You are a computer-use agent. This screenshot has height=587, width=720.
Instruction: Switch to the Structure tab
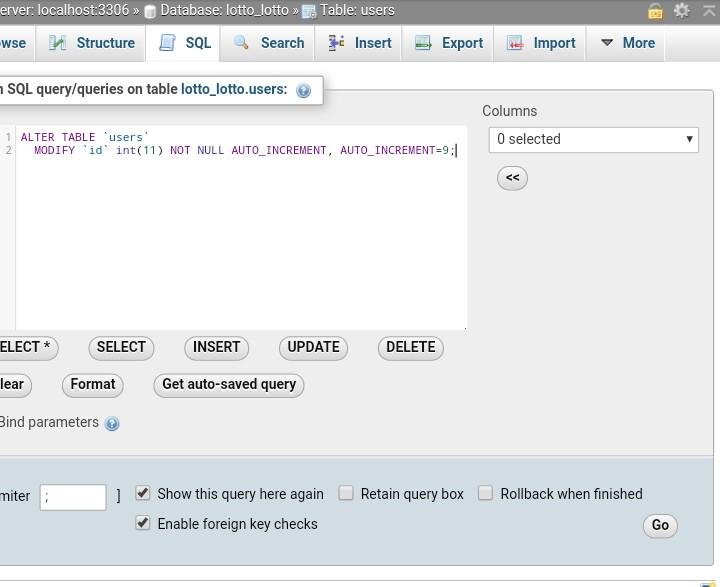point(92,43)
